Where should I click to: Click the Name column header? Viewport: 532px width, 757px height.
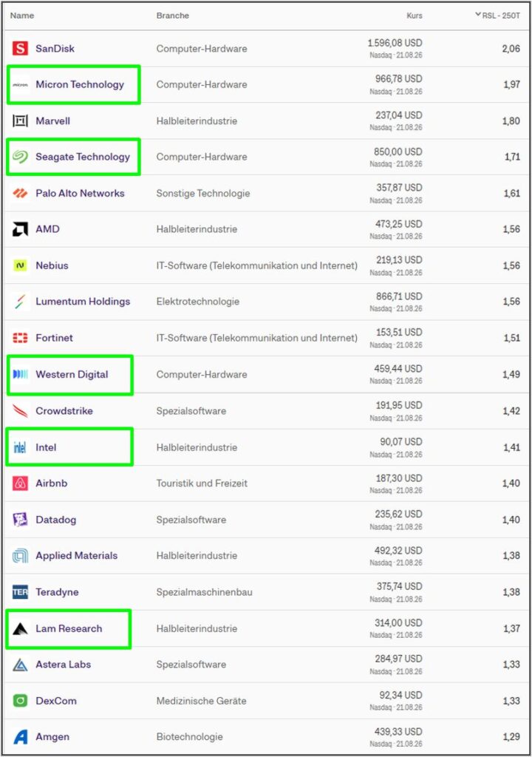22,16
